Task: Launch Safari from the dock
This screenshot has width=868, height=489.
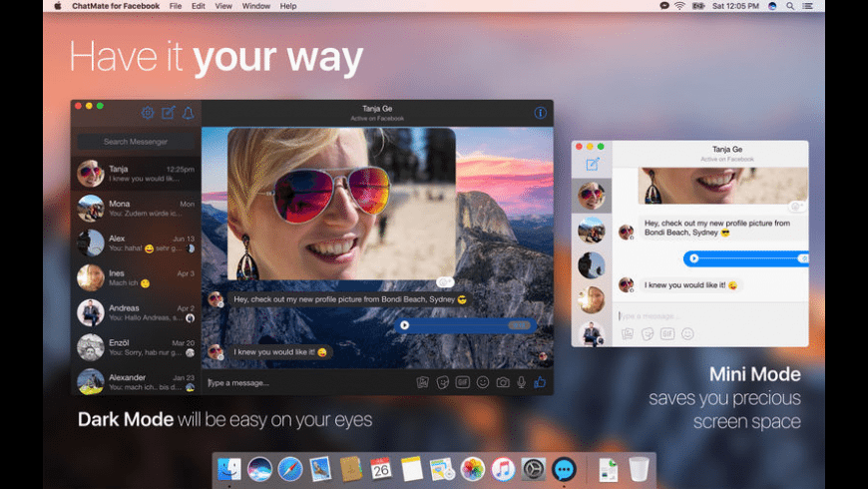Action: click(290, 470)
